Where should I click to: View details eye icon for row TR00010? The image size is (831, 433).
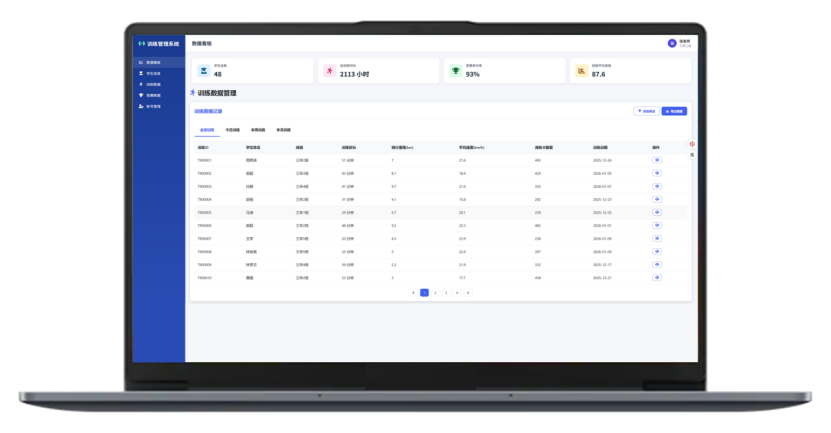pos(657,278)
